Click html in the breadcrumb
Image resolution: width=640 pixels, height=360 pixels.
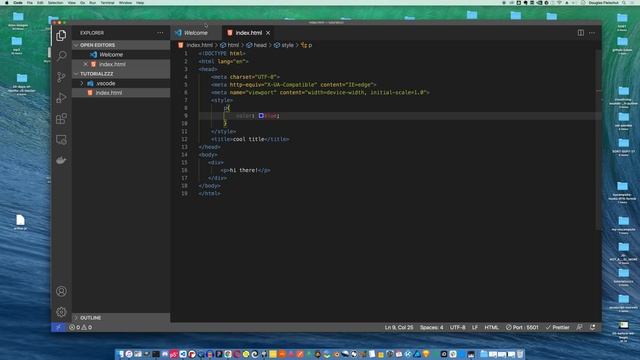pos(233,45)
